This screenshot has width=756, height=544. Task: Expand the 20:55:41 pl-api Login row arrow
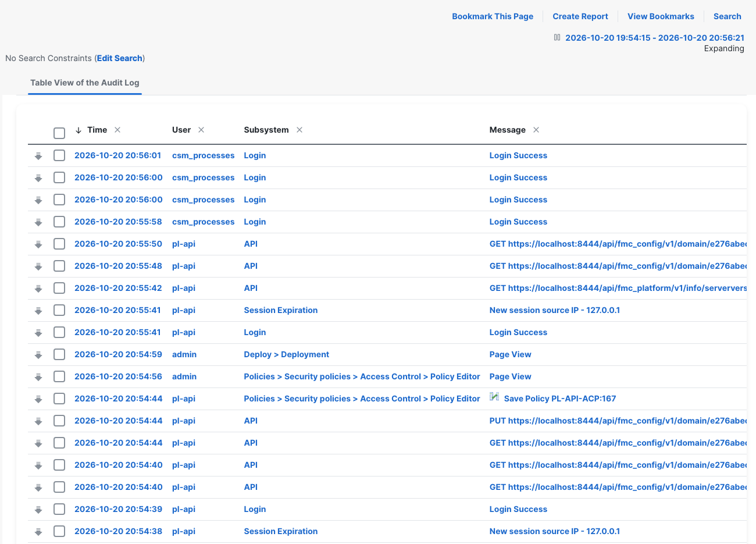[x=38, y=333]
